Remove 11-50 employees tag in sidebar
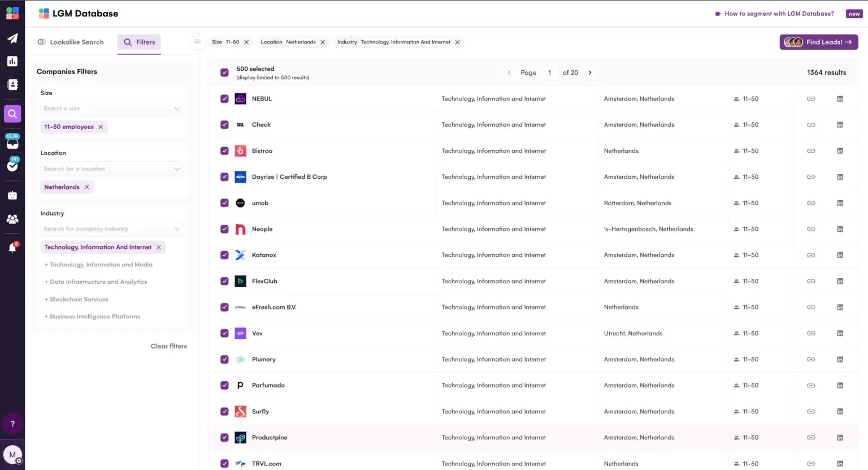The height and width of the screenshot is (470, 868). (x=101, y=127)
